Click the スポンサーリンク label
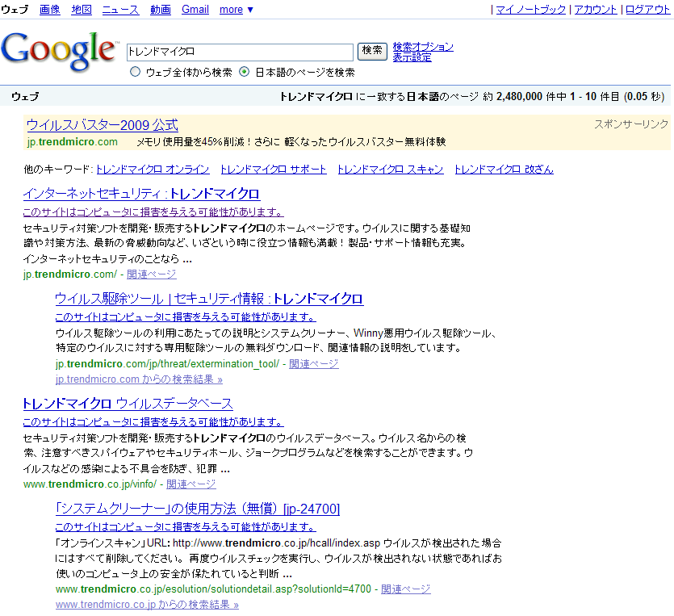The image size is (674, 616). (631, 124)
